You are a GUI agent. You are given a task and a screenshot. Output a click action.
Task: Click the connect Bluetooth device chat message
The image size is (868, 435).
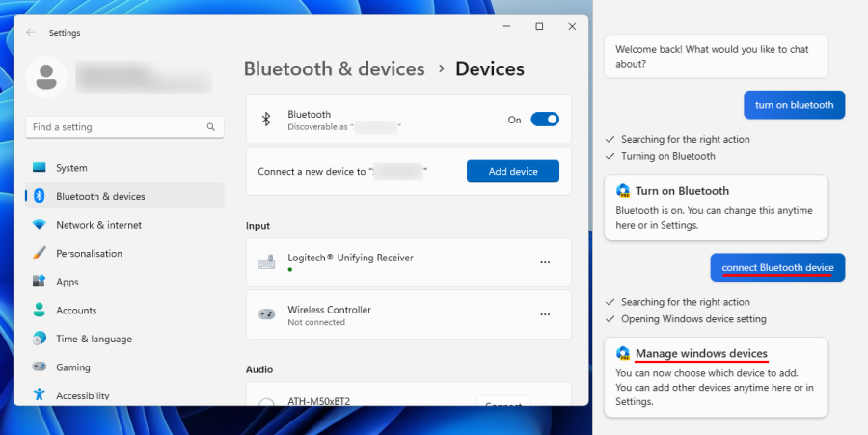(776, 267)
